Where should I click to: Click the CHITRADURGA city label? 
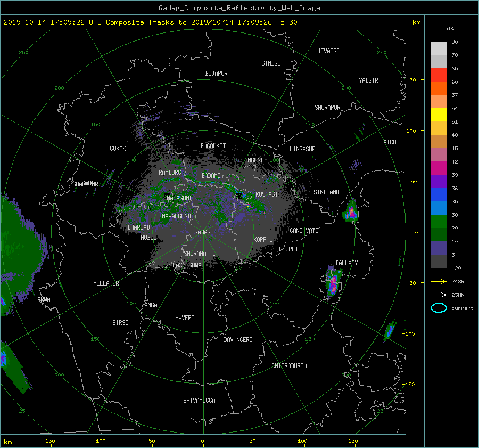pyautogui.click(x=289, y=366)
